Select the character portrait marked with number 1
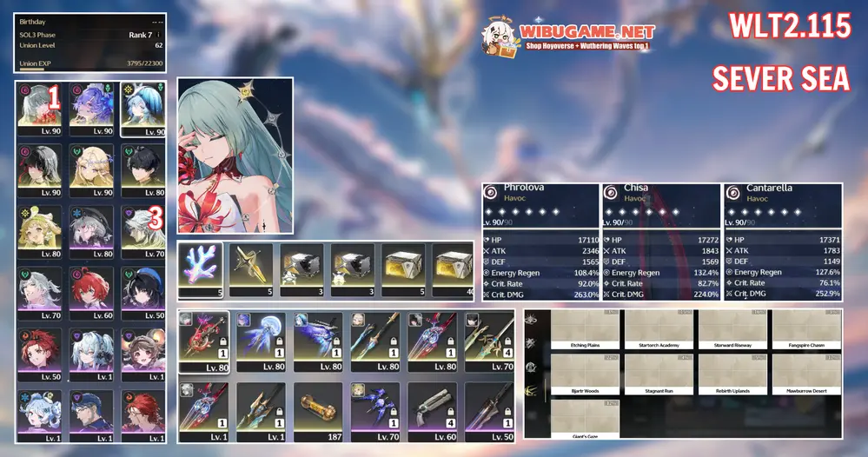The height and width of the screenshot is (457, 868). [39, 109]
